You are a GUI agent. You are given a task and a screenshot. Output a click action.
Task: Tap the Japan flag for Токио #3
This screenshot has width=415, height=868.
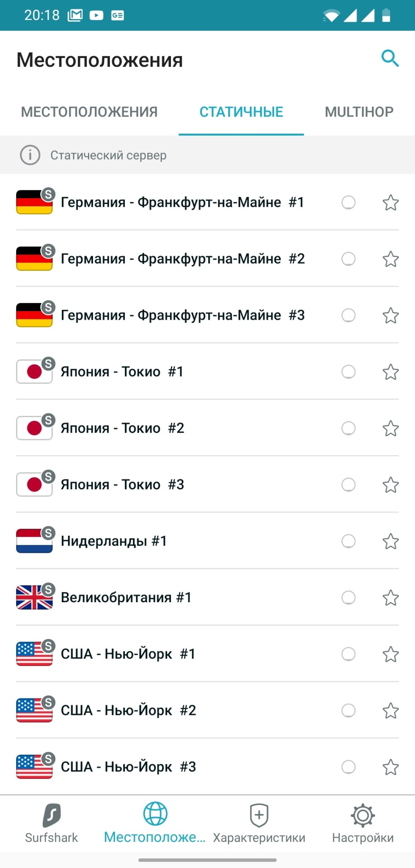34,484
